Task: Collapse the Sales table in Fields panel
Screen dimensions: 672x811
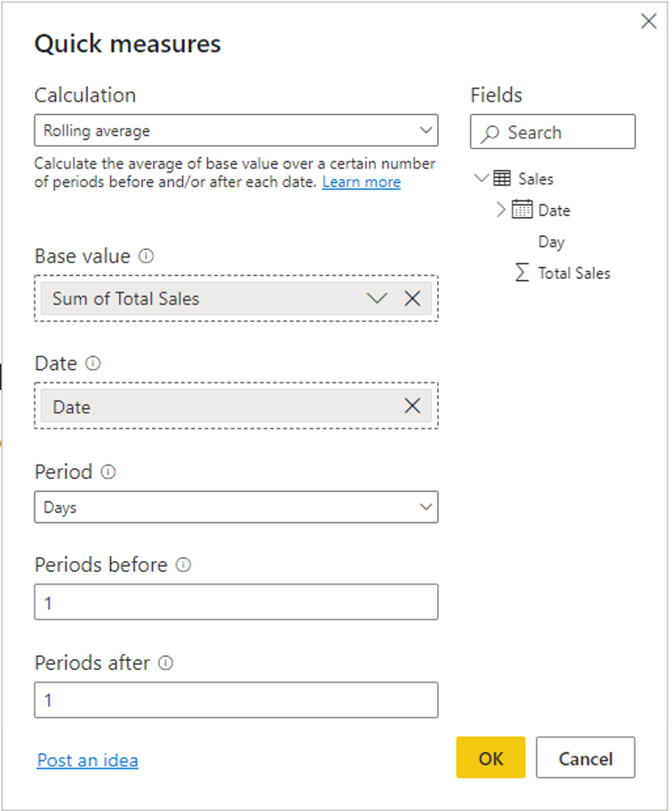Action: (482, 178)
